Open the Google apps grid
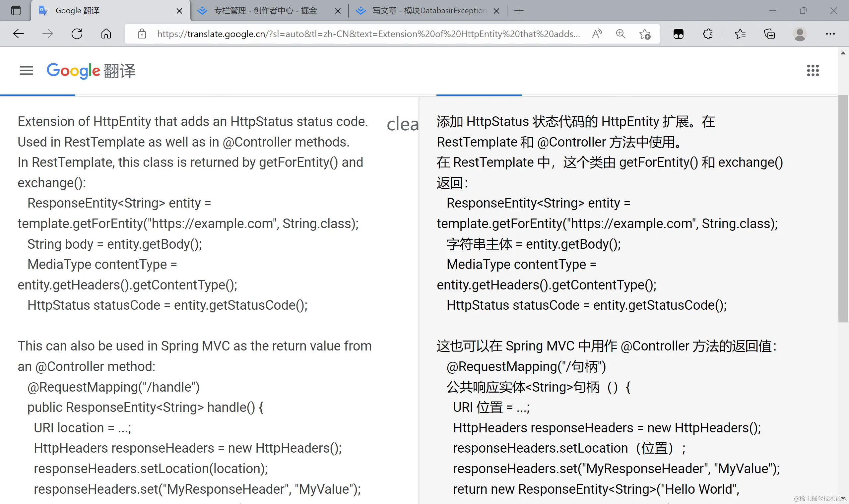 [x=813, y=71]
